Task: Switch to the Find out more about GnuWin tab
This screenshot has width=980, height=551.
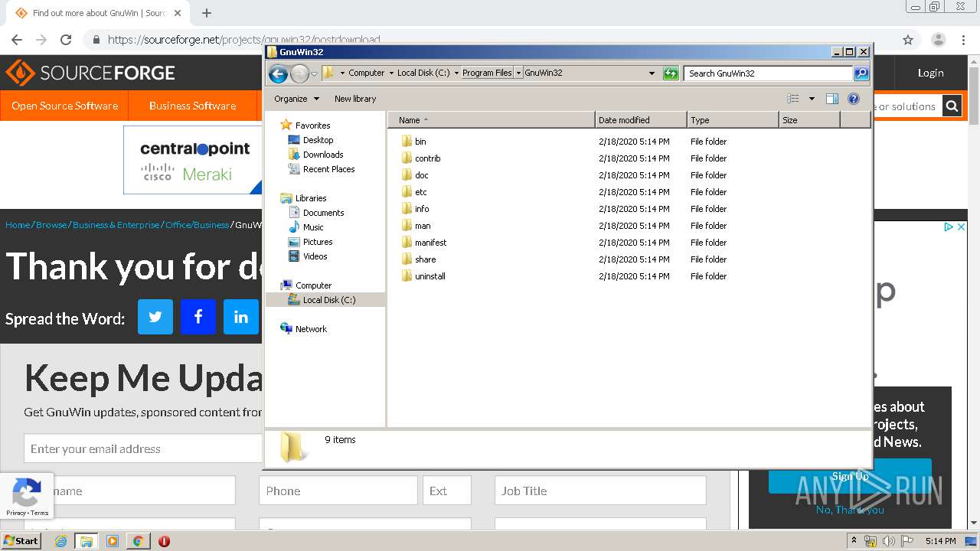Action: pos(98,13)
